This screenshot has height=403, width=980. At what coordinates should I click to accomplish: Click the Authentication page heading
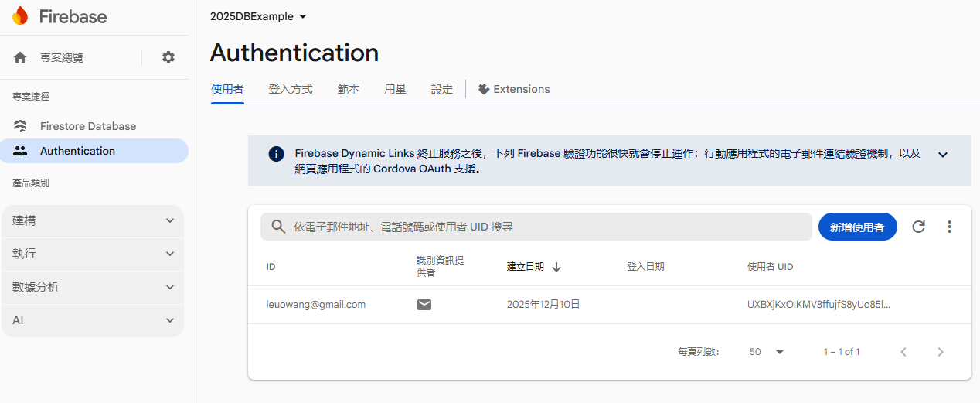pos(294,53)
